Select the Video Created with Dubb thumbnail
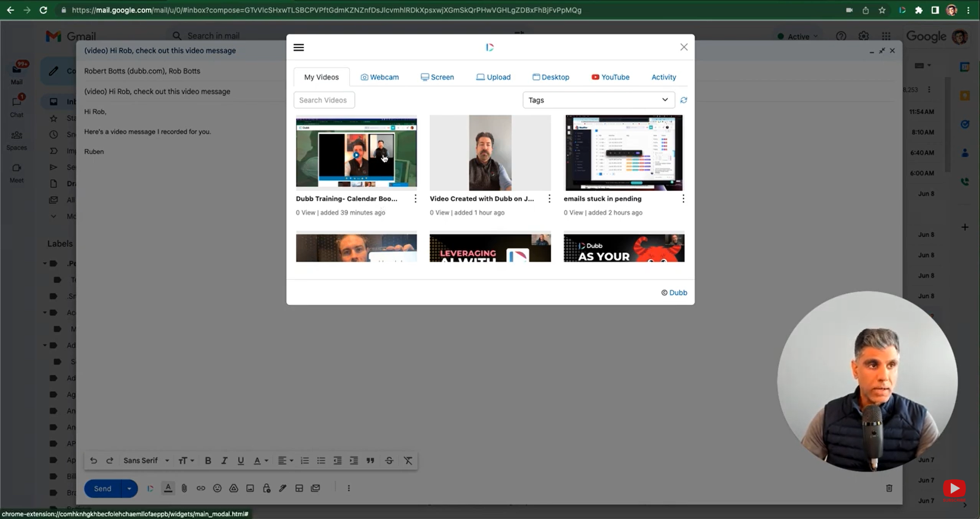 (490, 153)
